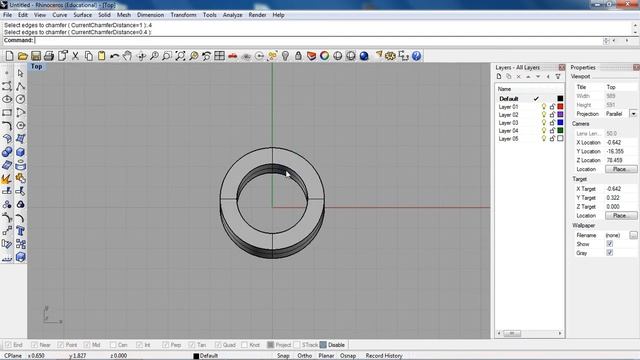The image size is (640, 360).
Task: Toggle Layer 03 visibility light bulb
Action: pyautogui.click(x=544, y=122)
